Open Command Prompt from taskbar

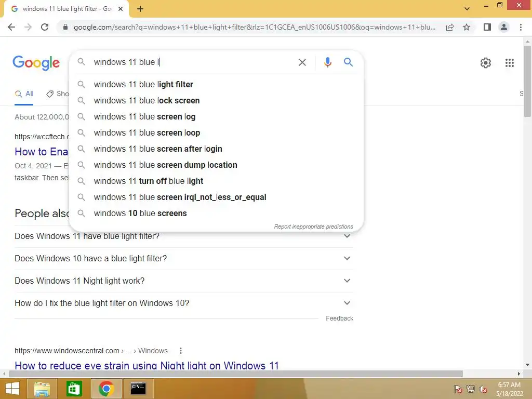[x=138, y=389]
